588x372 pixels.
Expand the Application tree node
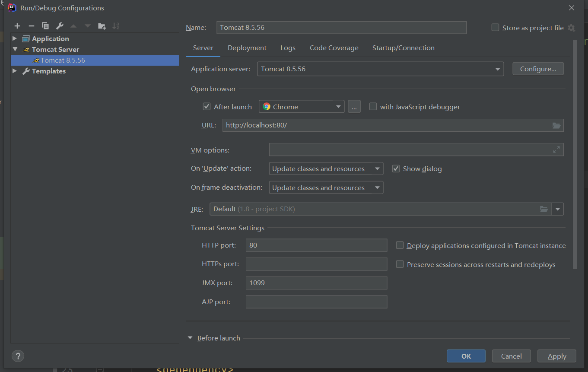(15, 38)
